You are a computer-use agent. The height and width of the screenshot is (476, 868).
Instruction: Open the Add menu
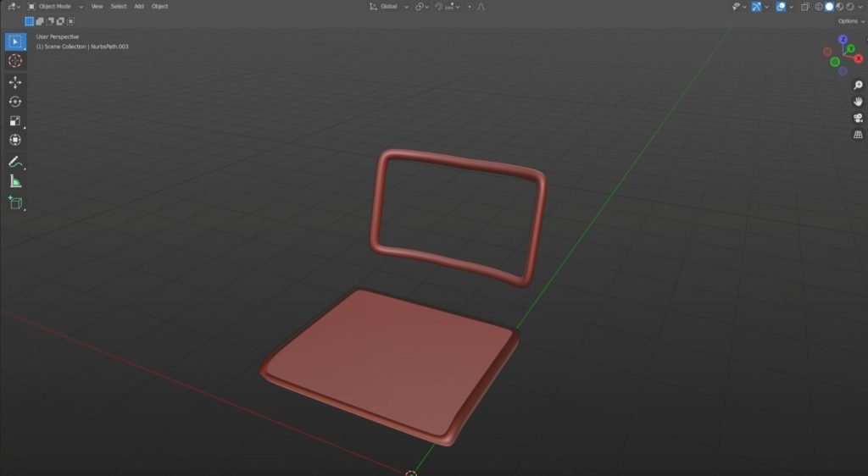point(139,6)
